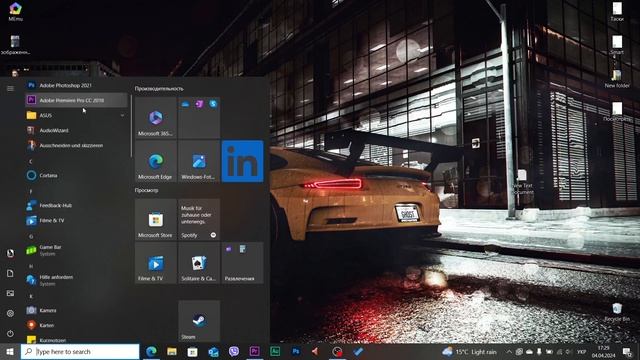Screen dimensions: 640x360
Task: Click the Power button in Start menu
Action: point(10,333)
